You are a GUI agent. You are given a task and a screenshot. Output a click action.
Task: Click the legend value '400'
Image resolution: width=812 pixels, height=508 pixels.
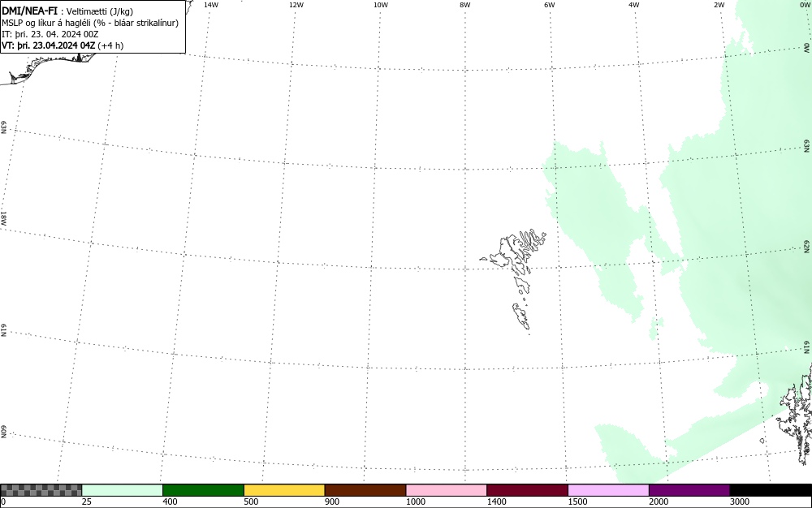click(170, 502)
